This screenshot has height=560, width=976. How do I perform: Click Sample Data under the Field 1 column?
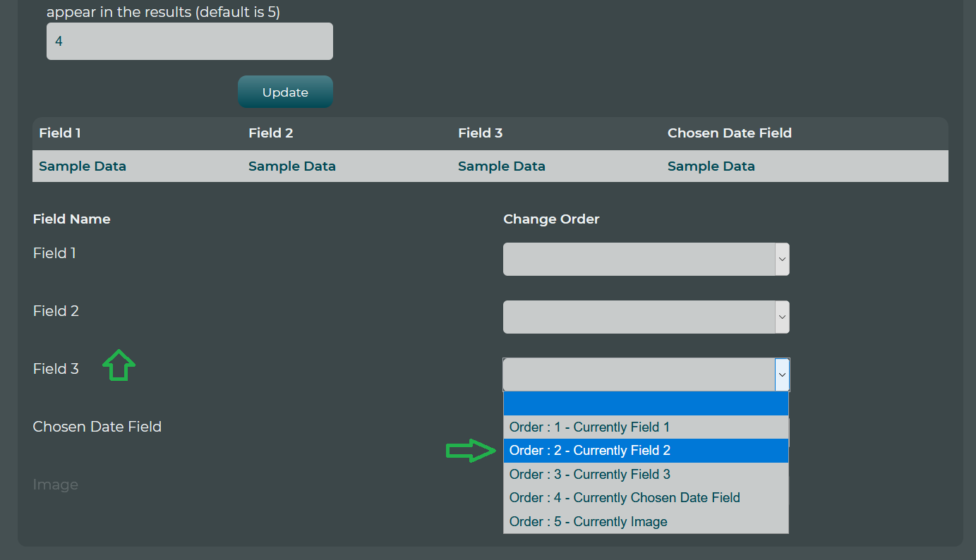(83, 166)
